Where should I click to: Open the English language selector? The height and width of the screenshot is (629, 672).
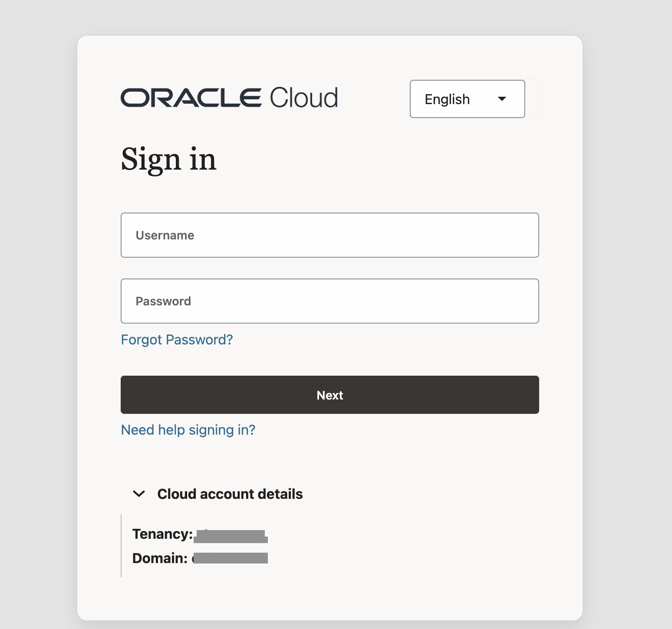(467, 99)
